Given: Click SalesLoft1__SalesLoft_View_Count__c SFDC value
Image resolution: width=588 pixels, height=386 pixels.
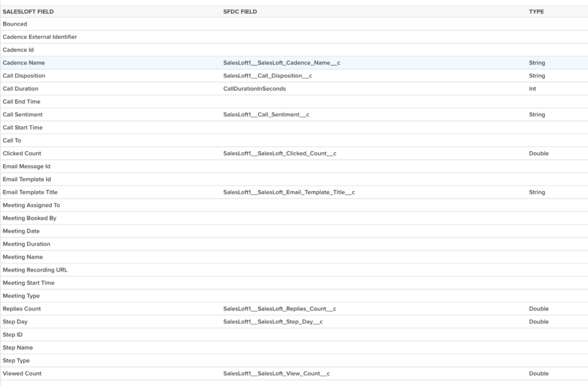Looking at the screenshot, I should pyautogui.click(x=276, y=373).
